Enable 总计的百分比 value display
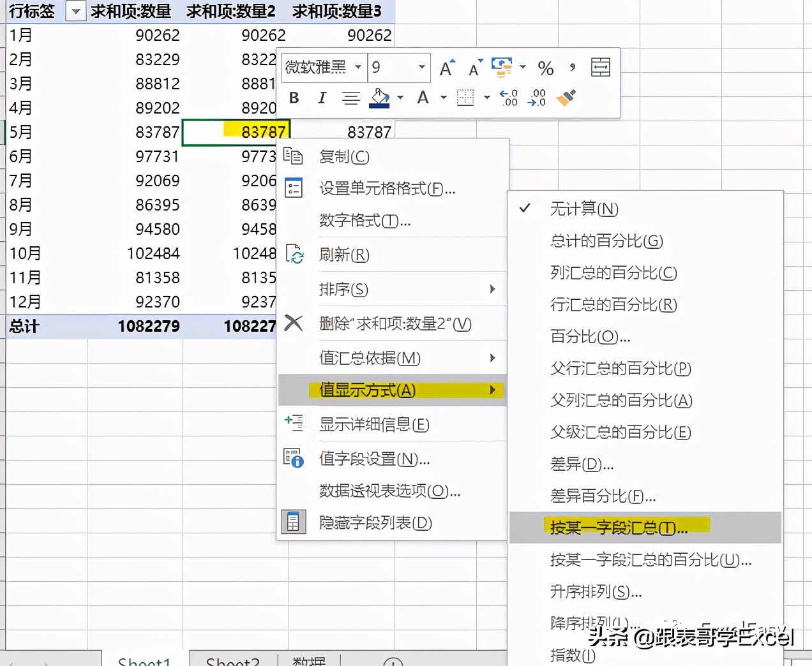Screen dimensions: 812x666 tap(606, 241)
